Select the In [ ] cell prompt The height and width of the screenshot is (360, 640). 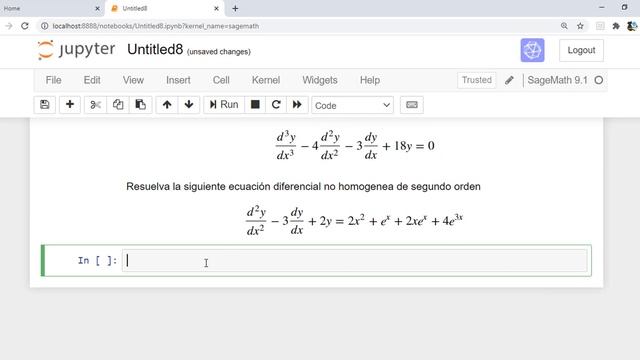click(97, 260)
